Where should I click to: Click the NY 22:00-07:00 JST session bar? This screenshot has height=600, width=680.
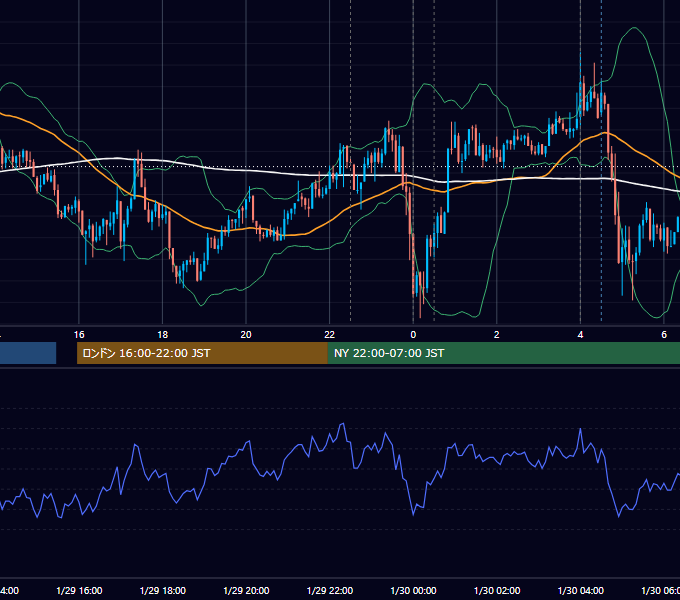(503, 353)
